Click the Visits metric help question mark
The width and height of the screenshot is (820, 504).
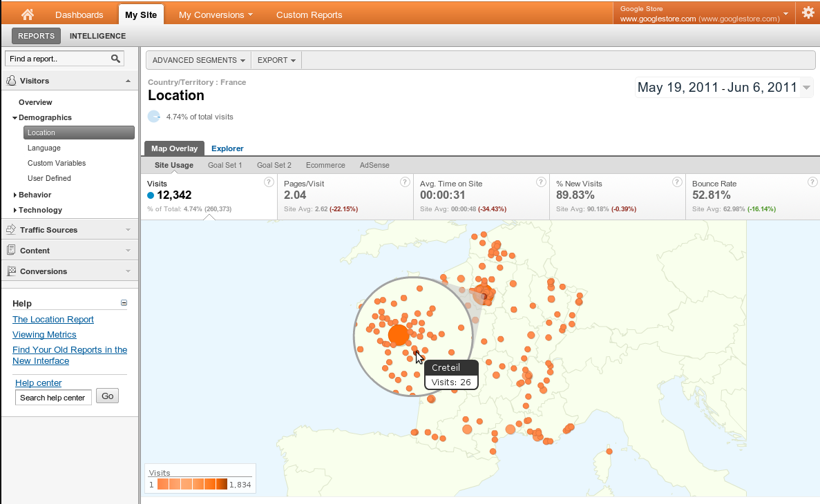pos(269,182)
